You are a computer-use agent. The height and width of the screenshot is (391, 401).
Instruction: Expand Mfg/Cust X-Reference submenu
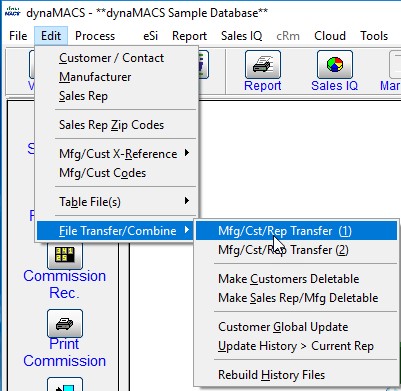tap(117, 154)
